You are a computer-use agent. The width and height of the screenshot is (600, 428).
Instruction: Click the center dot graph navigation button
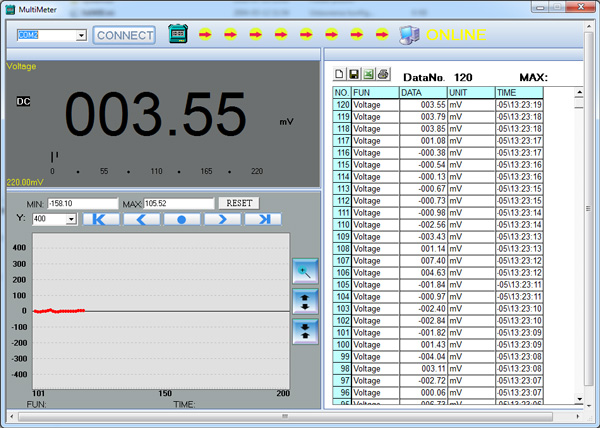[181, 219]
